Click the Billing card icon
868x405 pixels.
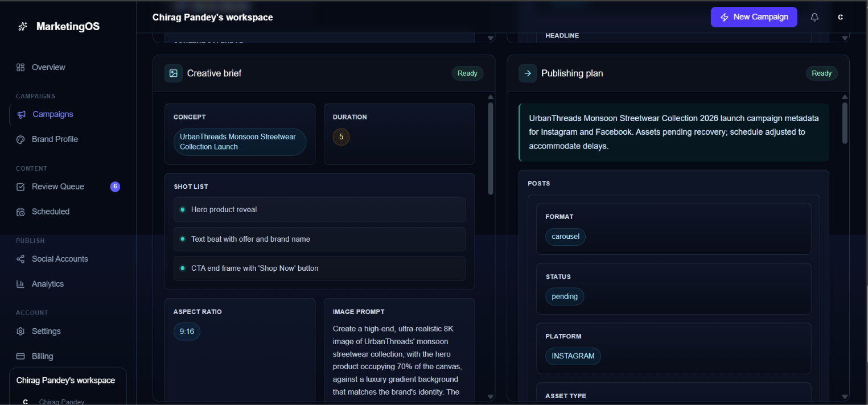(x=20, y=356)
